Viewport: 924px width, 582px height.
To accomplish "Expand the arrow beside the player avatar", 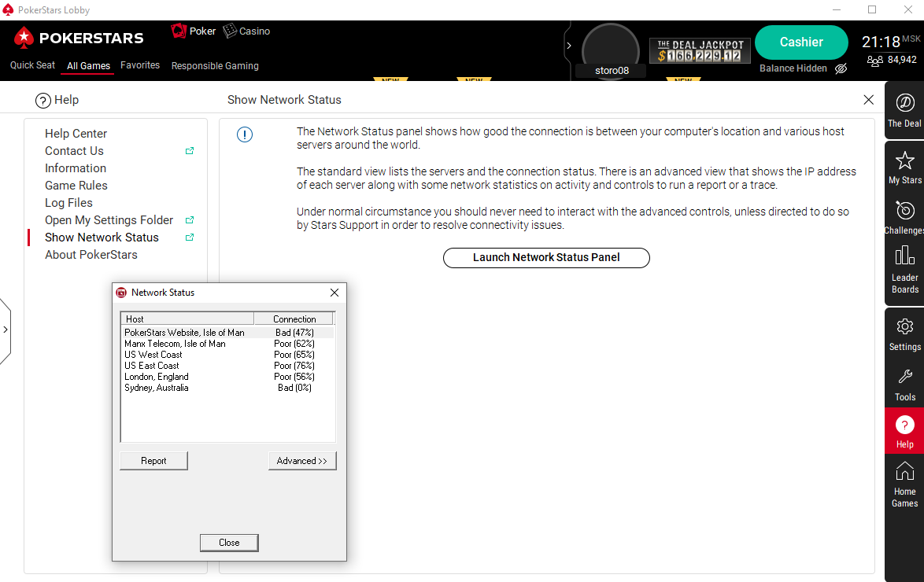I will tap(569, 46).
